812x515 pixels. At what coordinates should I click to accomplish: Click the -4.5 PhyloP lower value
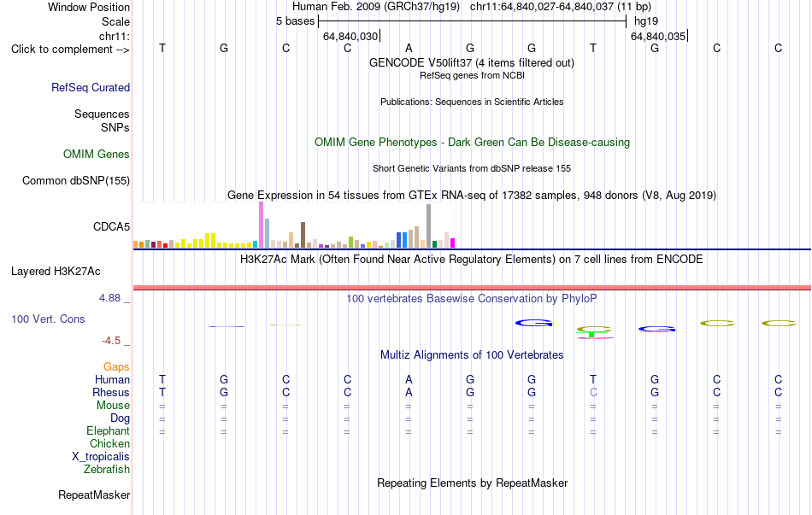(111, 341)
